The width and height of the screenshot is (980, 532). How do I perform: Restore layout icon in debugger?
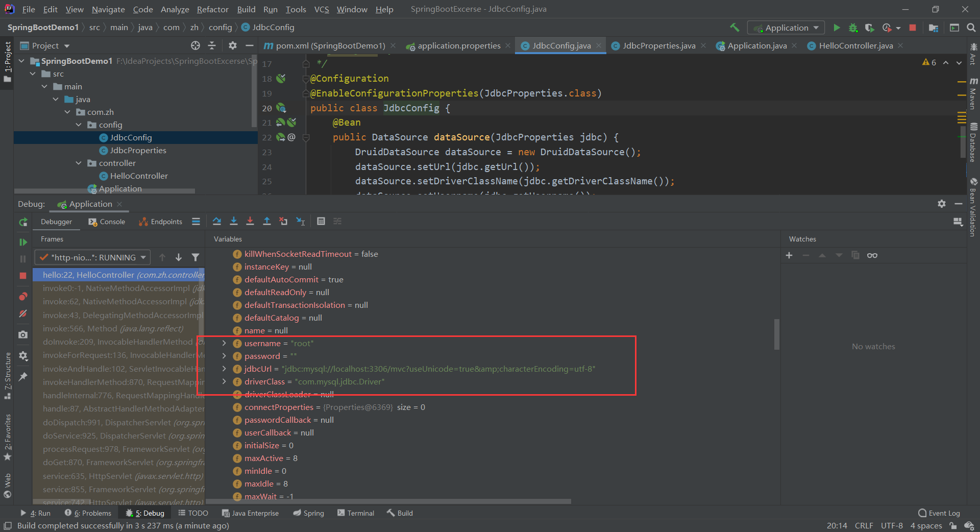pos(958,222)
